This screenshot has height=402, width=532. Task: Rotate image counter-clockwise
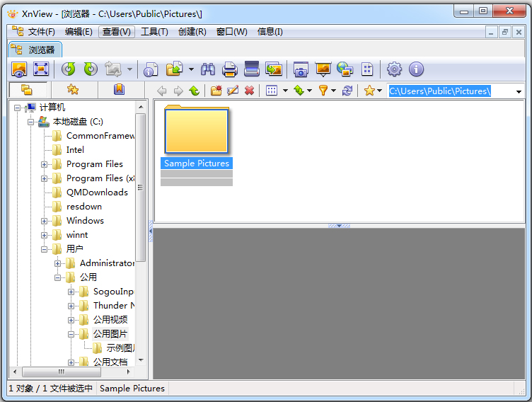point(68,69)
